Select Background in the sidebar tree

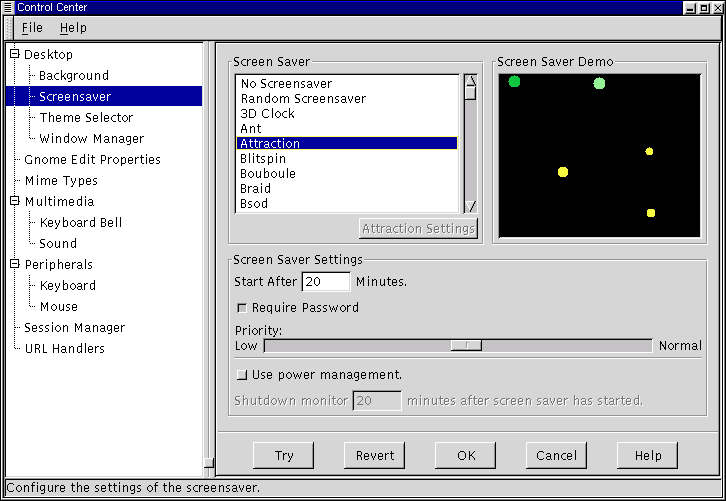click(x=74, y=75)
